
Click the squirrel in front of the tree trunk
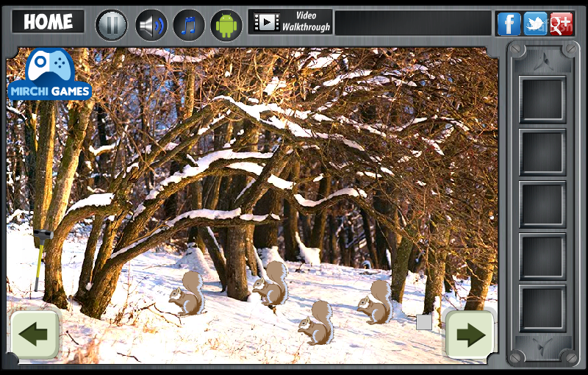(x=270, y=284)
